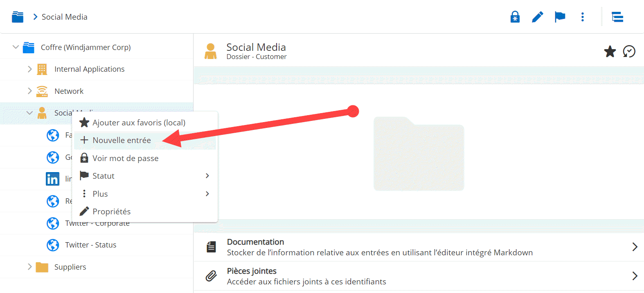Open the three-dot more options menu
This screenshot has width=644, height=293.
point(582,17)
